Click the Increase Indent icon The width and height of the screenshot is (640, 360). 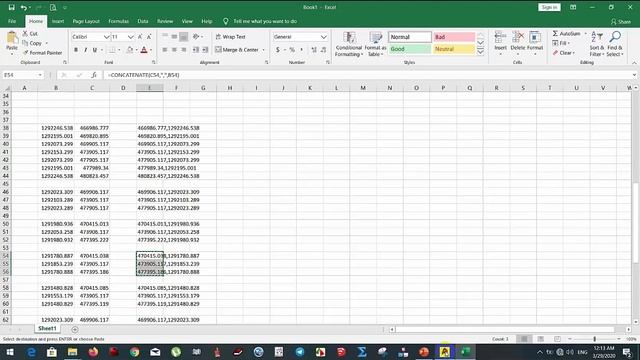coord(205,50)
